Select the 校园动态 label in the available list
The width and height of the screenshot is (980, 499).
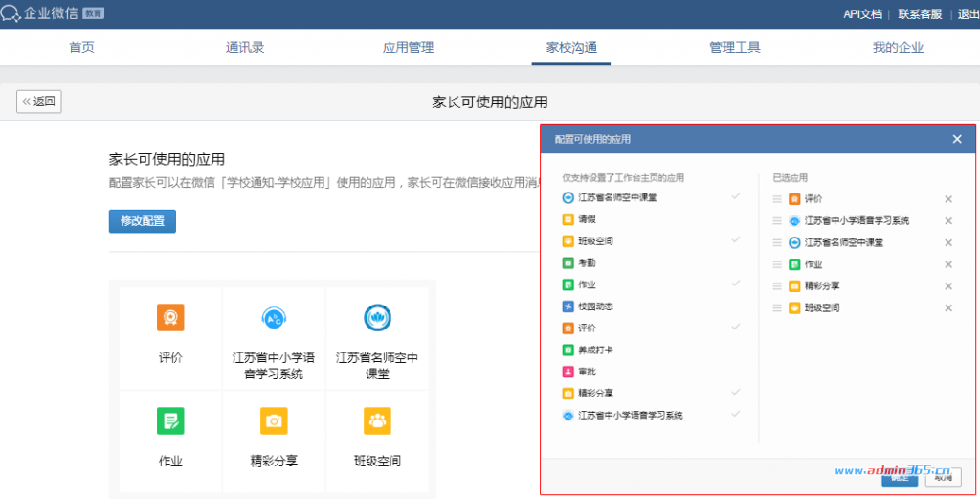(595, 306)
